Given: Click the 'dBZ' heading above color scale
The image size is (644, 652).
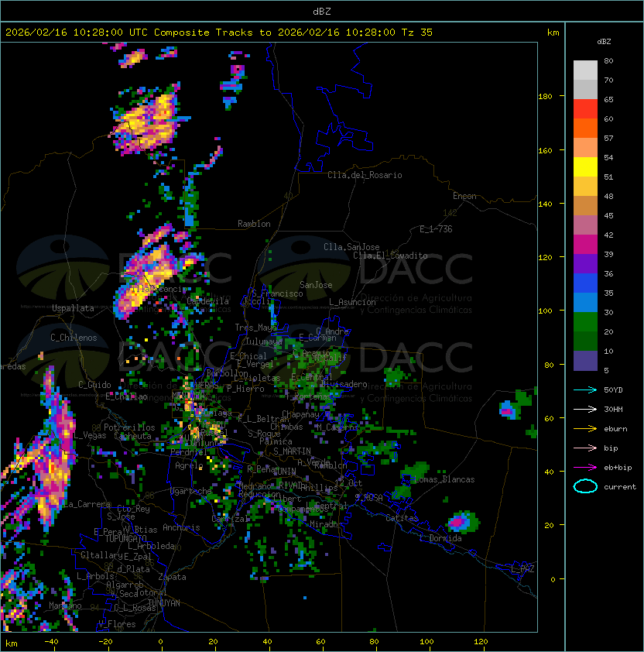Looking at the screenshot, I should coord(604,42).
